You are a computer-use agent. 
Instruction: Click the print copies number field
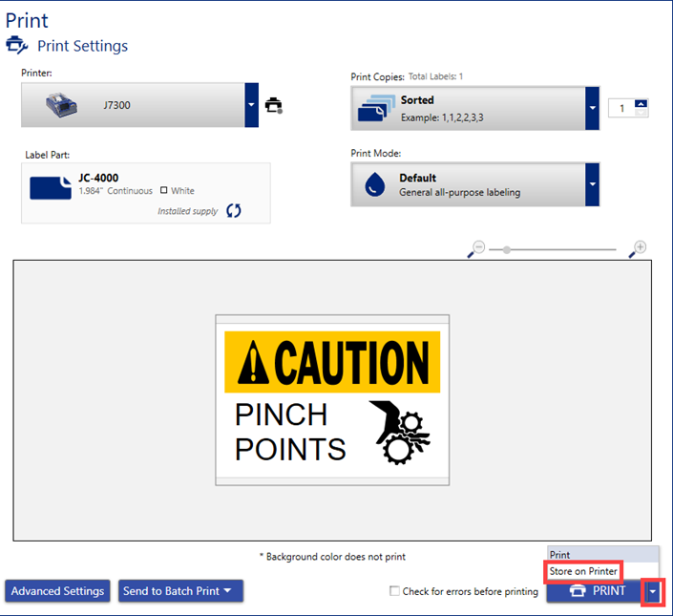point(621,108)
